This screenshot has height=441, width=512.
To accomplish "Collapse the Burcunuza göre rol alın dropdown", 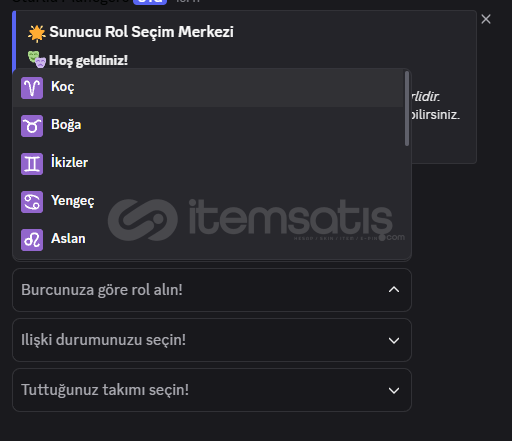I will pos(212,290).
